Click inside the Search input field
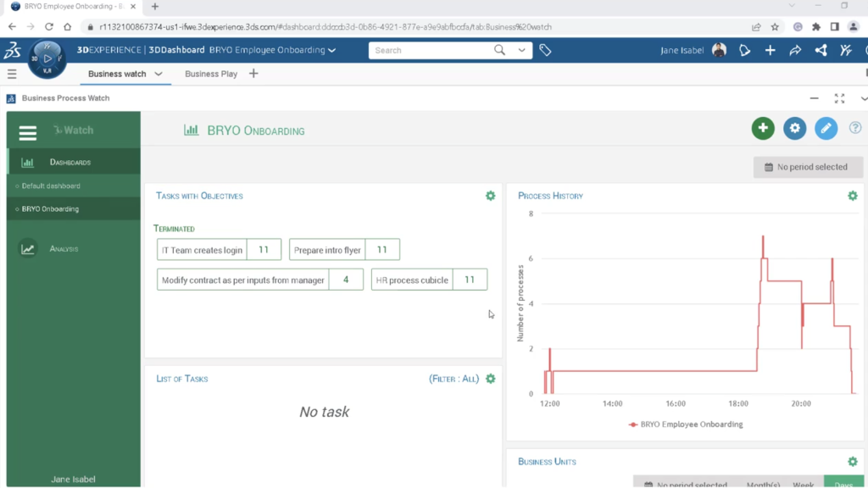Viewport: 868px width, 488px height. pyautogui.click(x=431, y=50)
